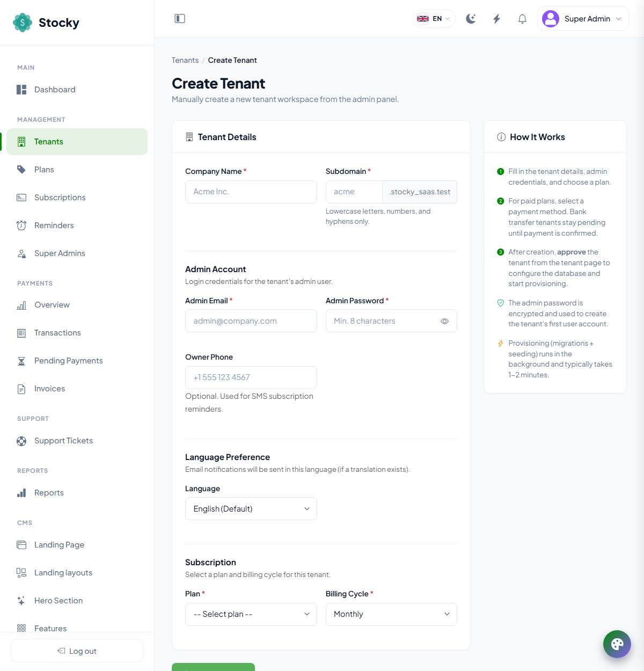Screen dimensions: 644x671
Task: Open Transactions in the sidebar
Action: [x=77, y=333]
